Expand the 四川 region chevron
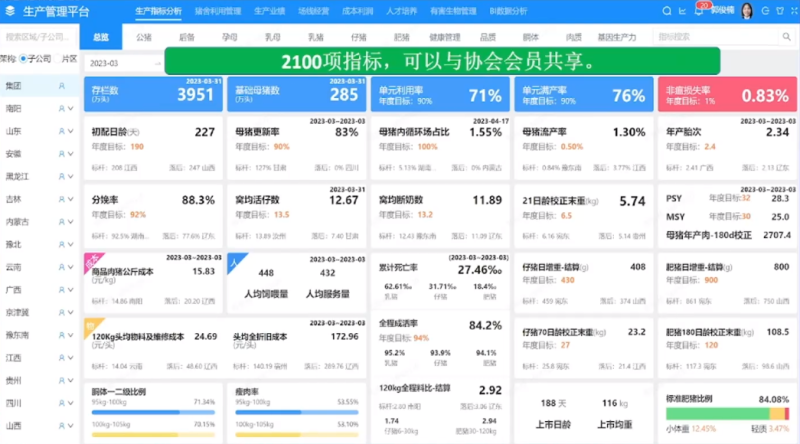The height and width of the screenshot is (444, 800). (x=70, y=403)
